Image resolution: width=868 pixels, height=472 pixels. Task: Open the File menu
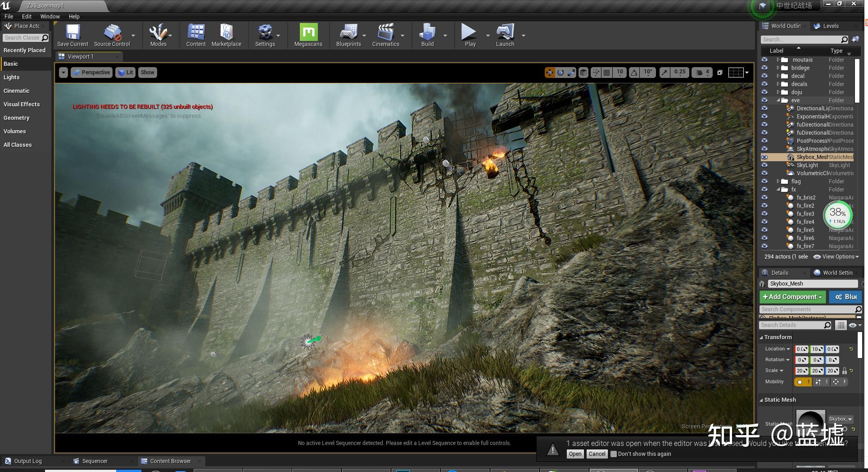coord(9,16)
